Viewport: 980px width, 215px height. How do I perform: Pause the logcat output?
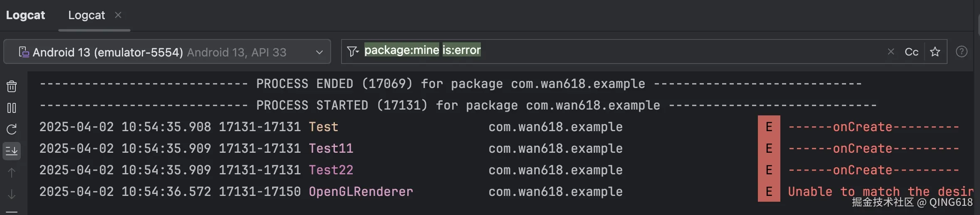(x=12, y=108)
